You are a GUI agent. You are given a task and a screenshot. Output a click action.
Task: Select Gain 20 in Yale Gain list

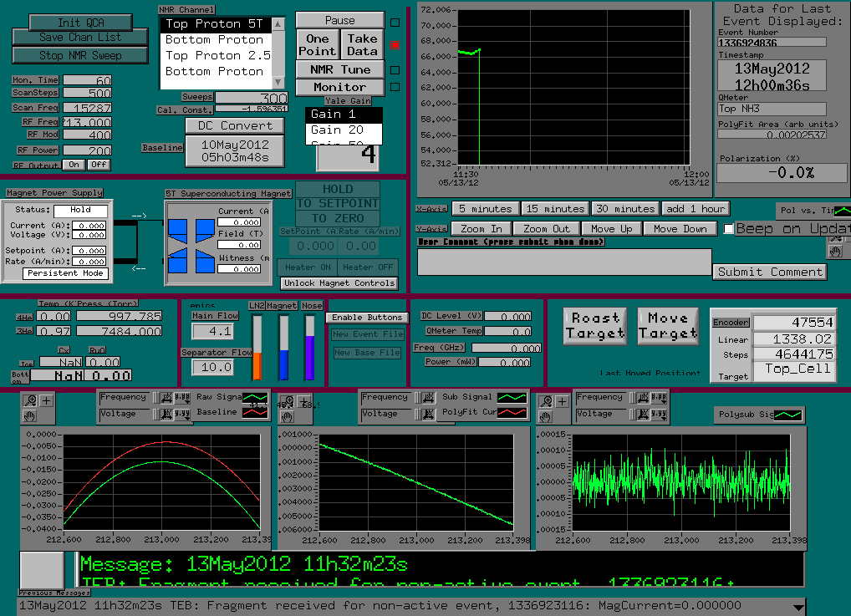point(344,130)
